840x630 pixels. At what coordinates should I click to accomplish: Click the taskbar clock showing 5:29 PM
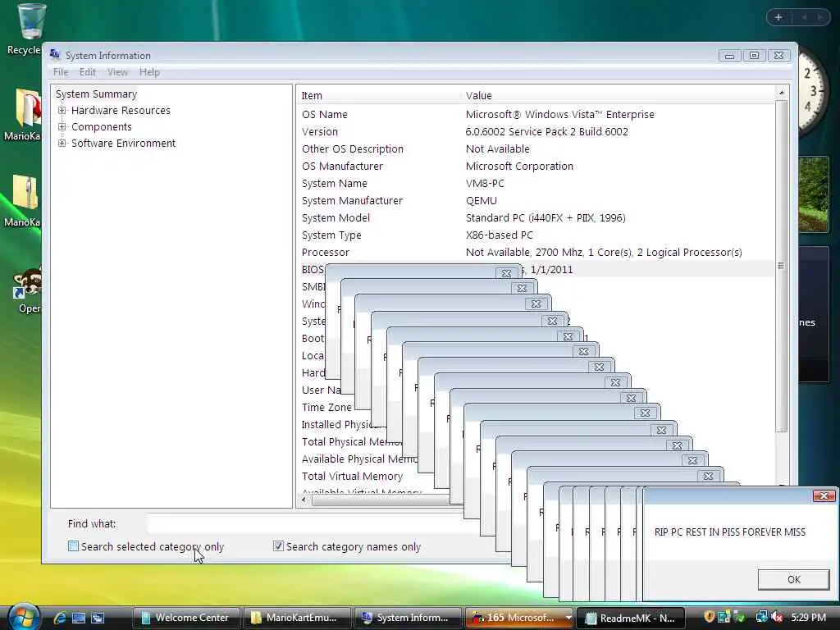(x=808, y=617)
